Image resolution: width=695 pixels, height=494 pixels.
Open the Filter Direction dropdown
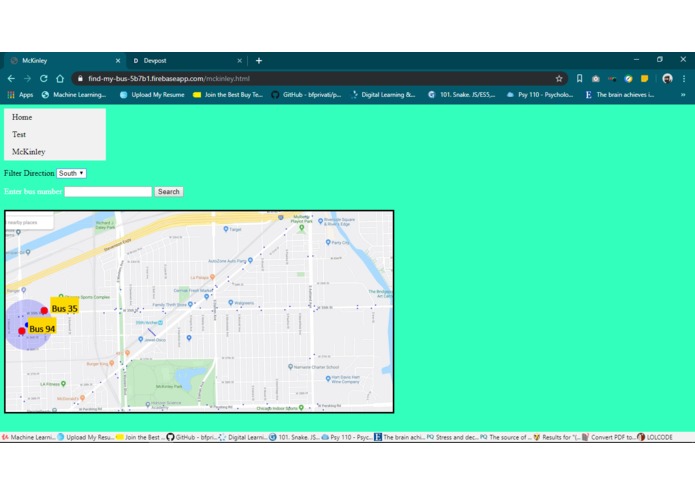[71, 173]
